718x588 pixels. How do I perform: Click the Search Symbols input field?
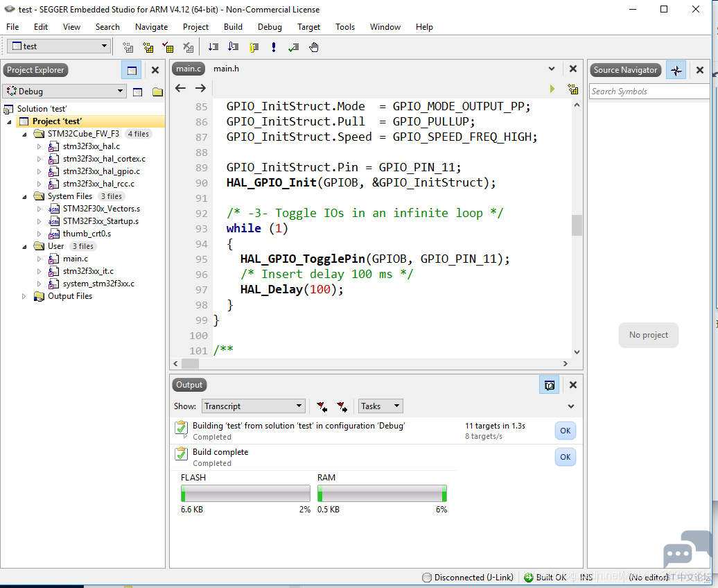pyautogui.click(x=649, y=92)
